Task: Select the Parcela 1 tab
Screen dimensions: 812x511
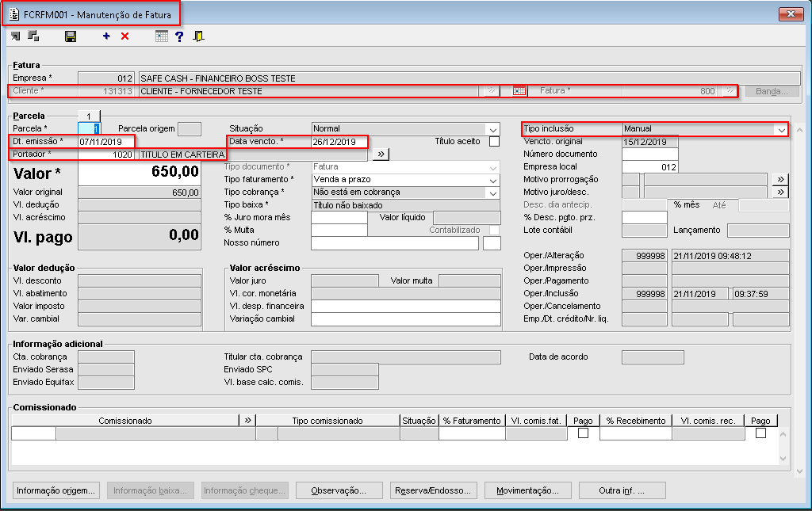Action: [89, 116]
